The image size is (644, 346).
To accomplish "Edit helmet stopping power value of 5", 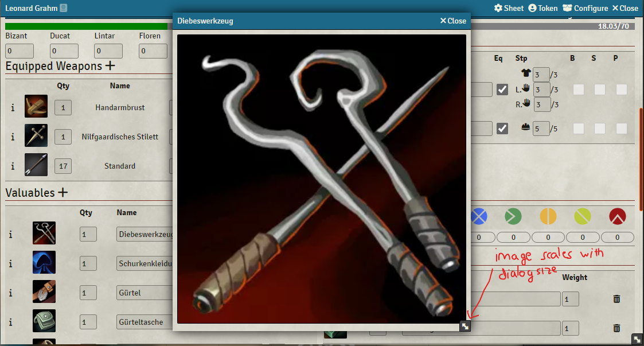I will pos(541,129).
